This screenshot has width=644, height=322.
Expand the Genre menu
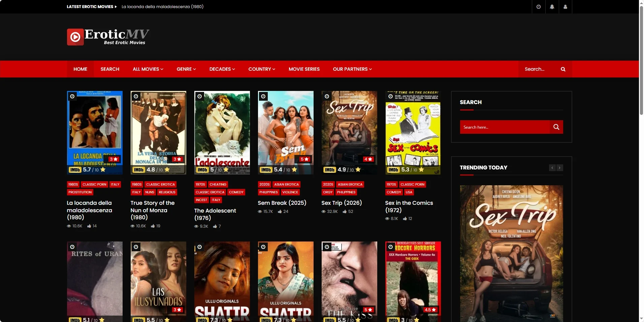(x=186, y=69)
